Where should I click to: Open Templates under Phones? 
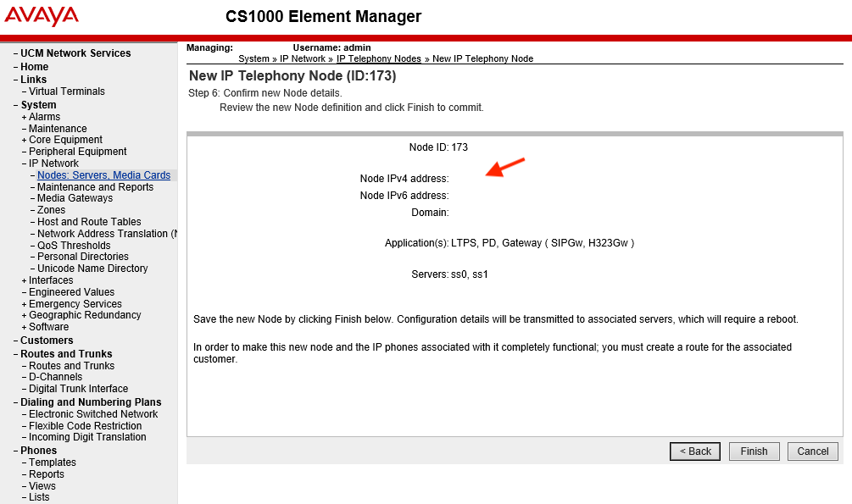click(x=53, y=462)
